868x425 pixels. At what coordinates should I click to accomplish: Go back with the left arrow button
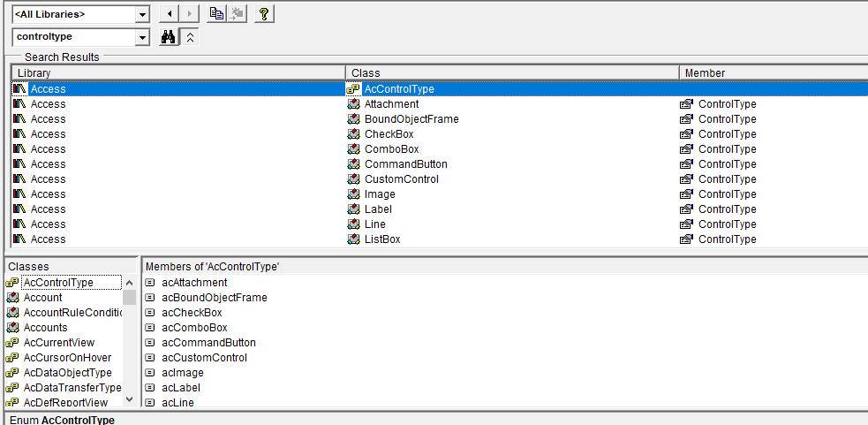(169, 14)
